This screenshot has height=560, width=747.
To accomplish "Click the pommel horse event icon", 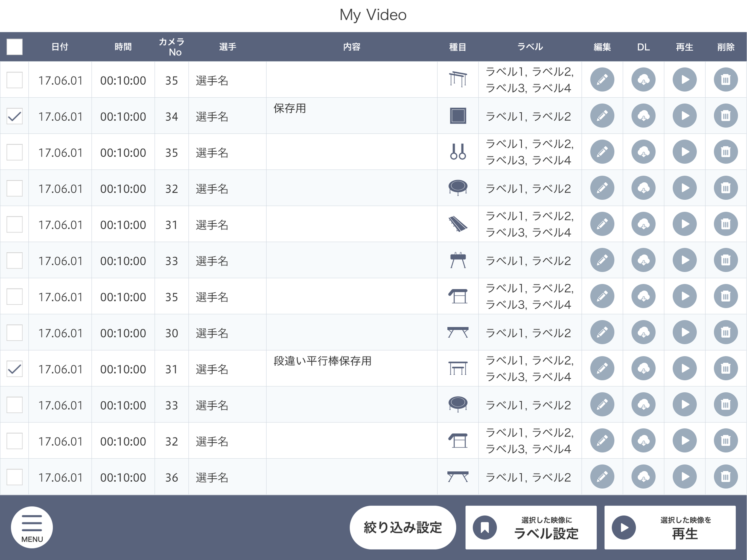I will click(x=458, y=260).
